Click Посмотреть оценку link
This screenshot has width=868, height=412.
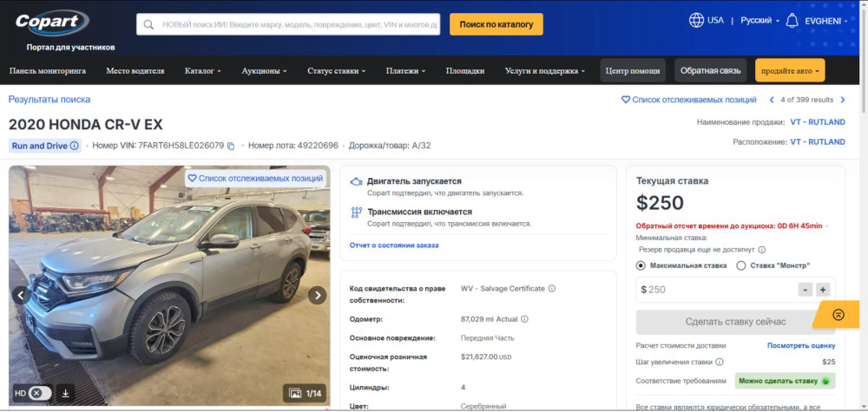801,345
